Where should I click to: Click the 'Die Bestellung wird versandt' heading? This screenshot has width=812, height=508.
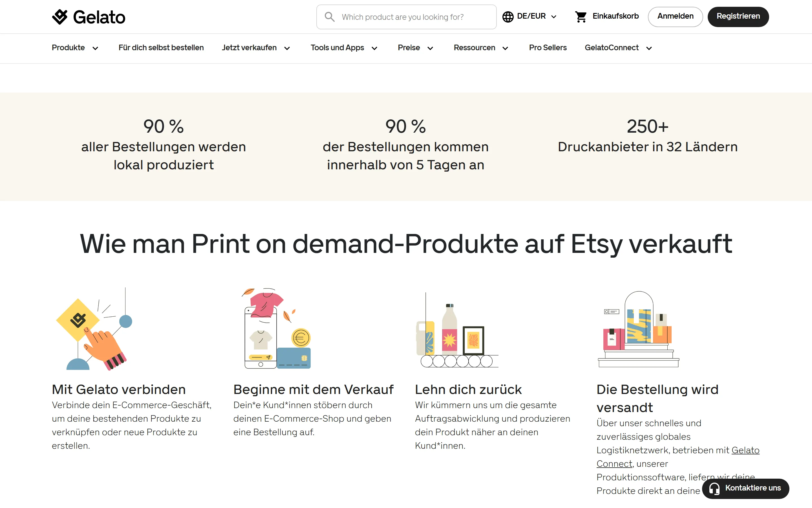tap(658, 398)
